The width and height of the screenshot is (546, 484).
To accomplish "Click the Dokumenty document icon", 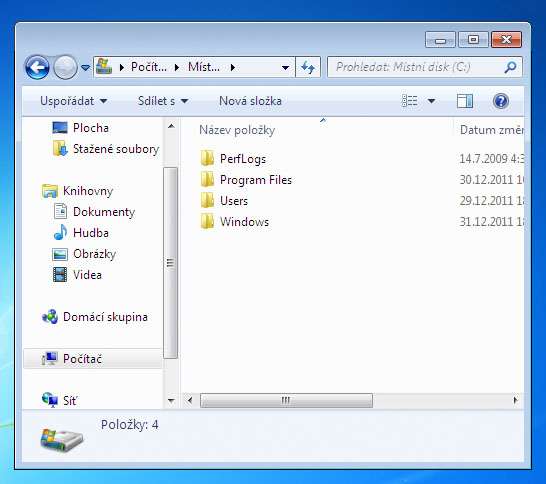I will (x=60, y=211).
